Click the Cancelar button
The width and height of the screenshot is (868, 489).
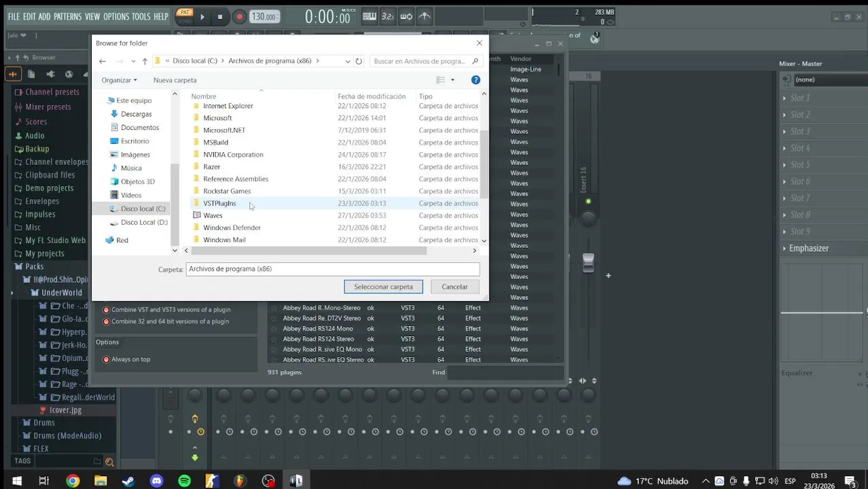454,287
